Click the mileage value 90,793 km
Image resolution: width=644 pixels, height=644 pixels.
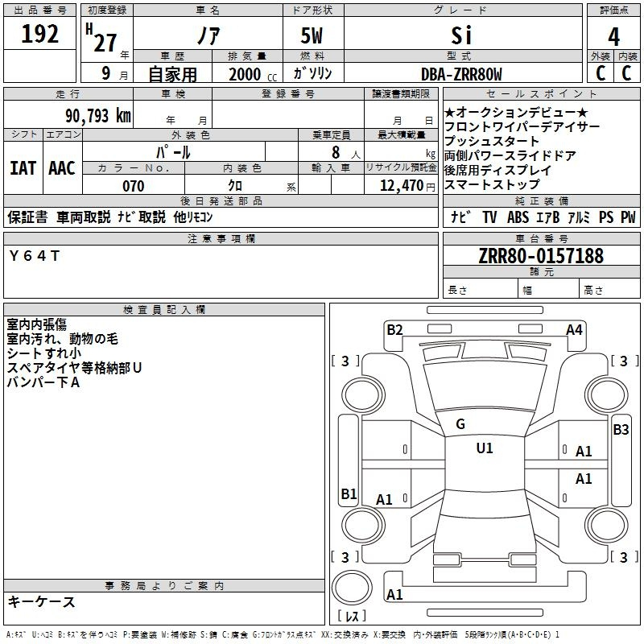pos(99,115)
